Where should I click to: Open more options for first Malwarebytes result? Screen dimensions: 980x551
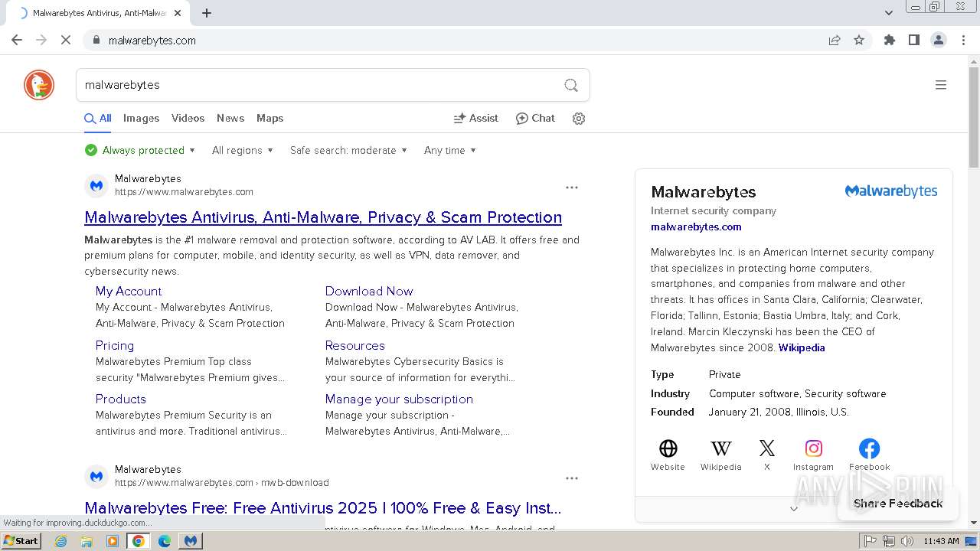(572, 187)
